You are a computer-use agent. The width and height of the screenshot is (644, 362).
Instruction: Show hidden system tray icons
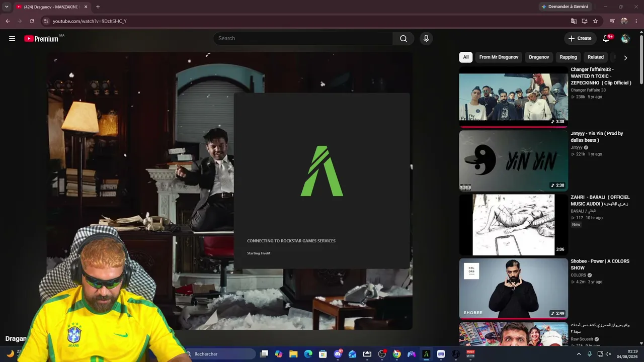click(x=579, y=354)
